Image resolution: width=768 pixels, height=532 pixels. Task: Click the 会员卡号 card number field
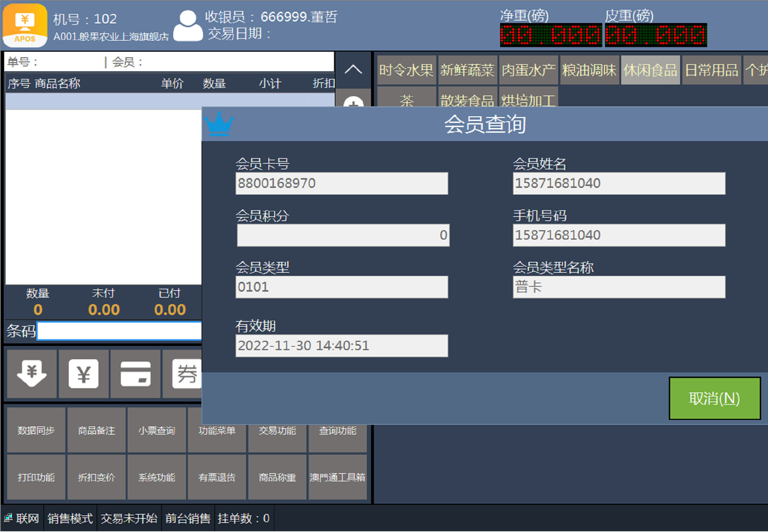pyautogui.click(x=342, y=183)
